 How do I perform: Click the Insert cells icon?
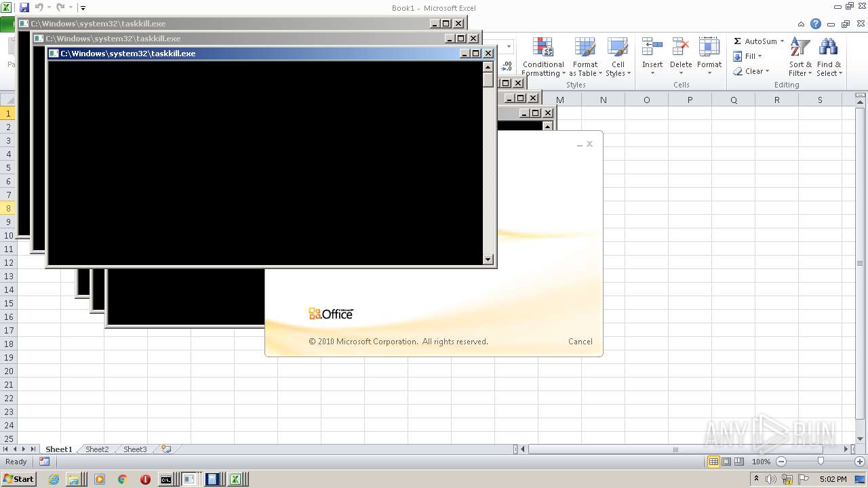tap(652, 47)
